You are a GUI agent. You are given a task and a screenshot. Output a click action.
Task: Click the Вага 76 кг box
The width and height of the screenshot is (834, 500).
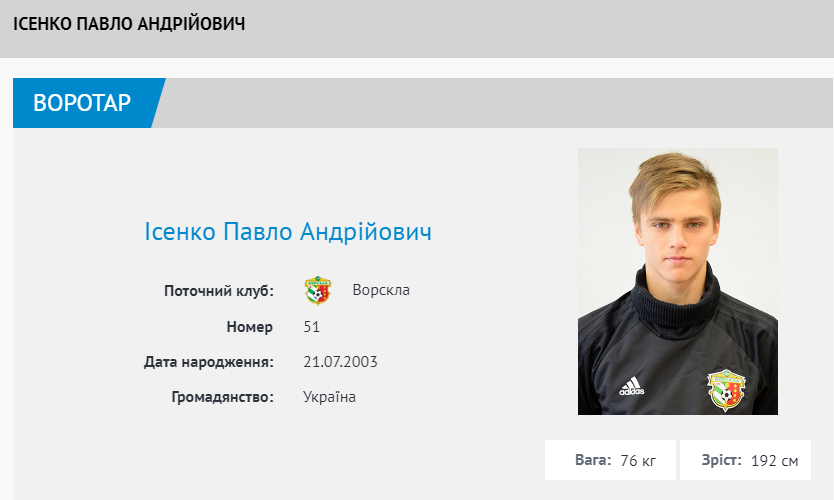pyautogui.click(x=610, y=460)
